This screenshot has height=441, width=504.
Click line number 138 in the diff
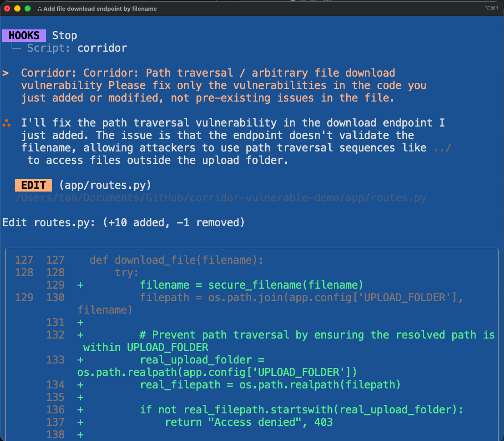coord(55,435)
